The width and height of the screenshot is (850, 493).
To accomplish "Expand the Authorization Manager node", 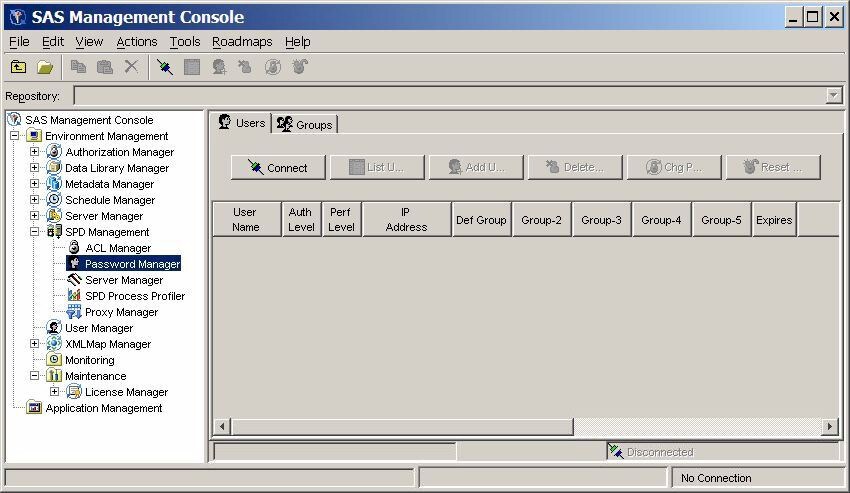I will pos(34,152).
